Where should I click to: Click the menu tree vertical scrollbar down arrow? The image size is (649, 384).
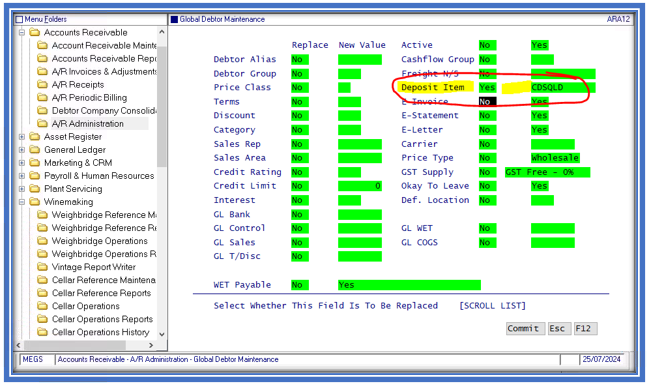[162, 334]
